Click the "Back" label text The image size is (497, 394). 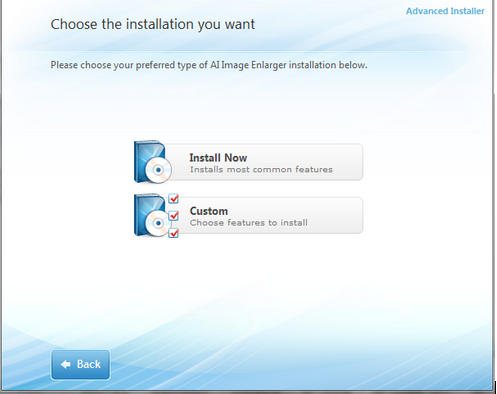[x=89, y=364]
